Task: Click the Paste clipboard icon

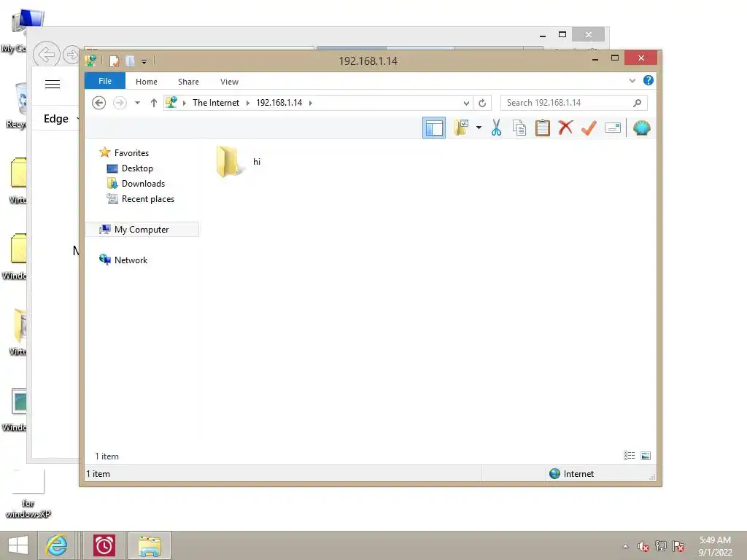Action: [x=543, y=128]
